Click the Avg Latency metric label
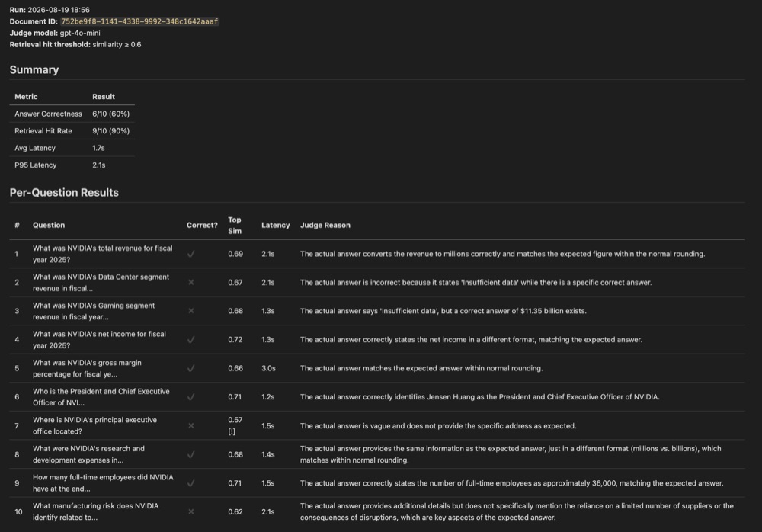 click(x=35, y=148)
